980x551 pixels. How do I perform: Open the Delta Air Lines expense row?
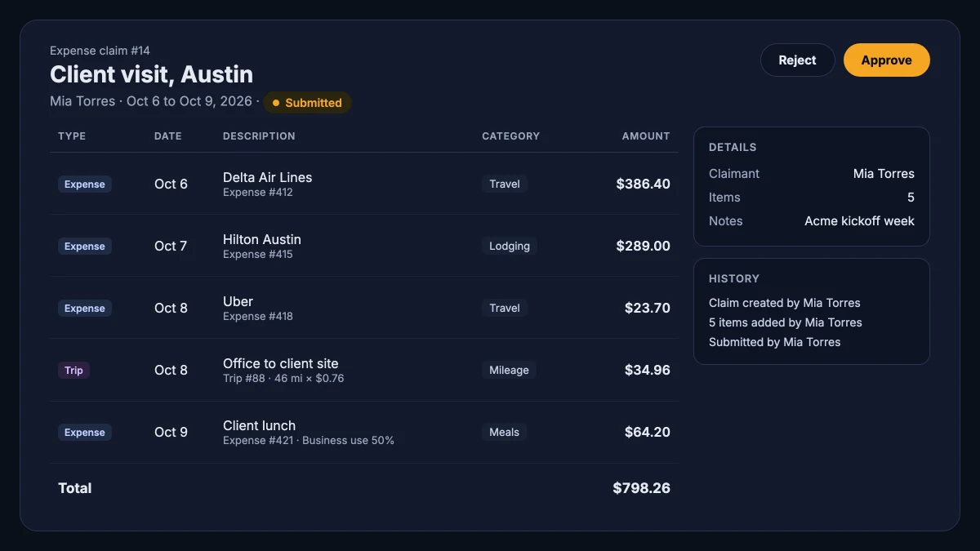[x=364, y=184]
